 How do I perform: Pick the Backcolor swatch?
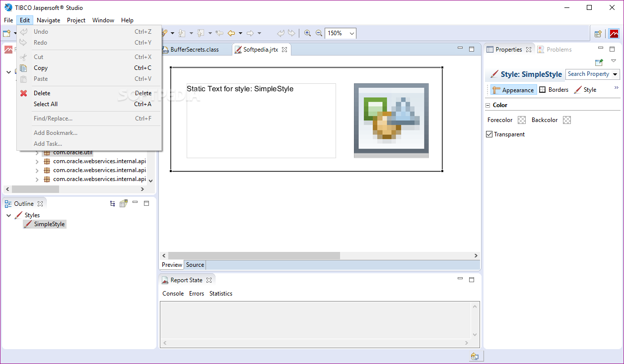pyautogui.click(x=567, y=120)
